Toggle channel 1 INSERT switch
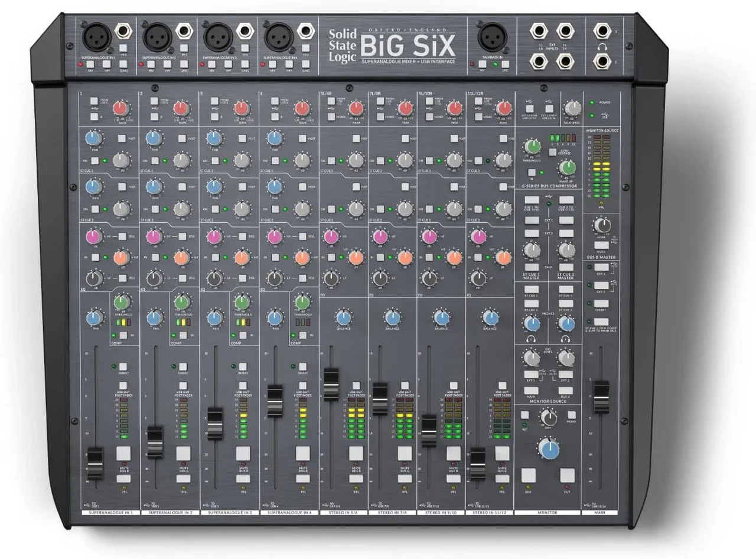 click(x=123, y=366)
